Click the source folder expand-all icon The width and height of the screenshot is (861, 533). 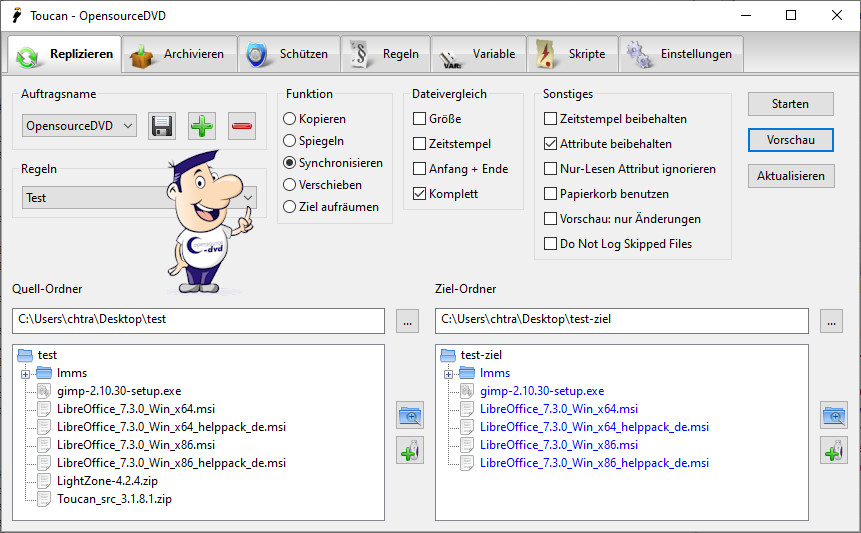pos(409,414)
